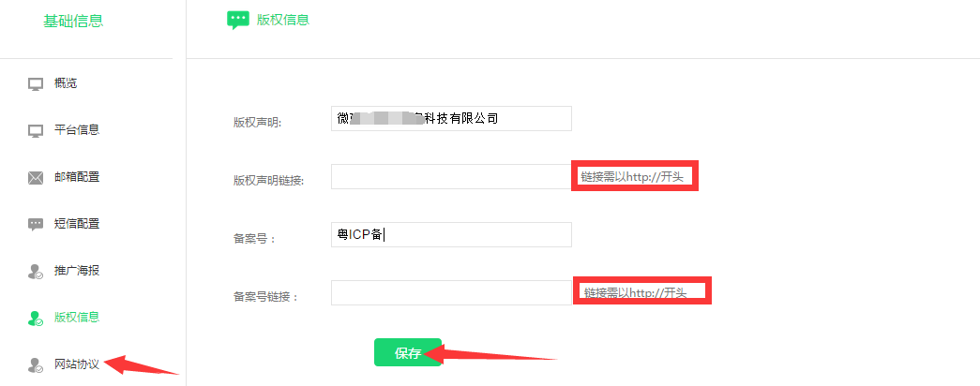Click the monitor icon beside 平台信息
The width and height of the screenshot is (980, 386).
click(x=36, y=131)
